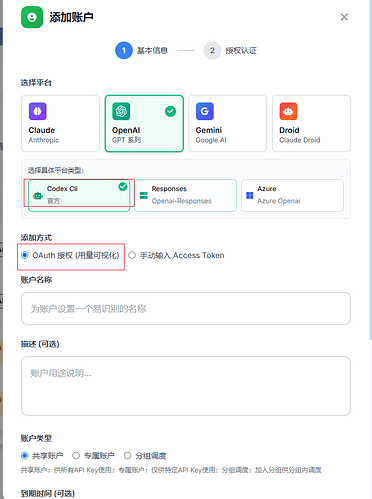Select the Droid Claude Droid platform card
Screen dimensions: 372x499
pos(311,123)
